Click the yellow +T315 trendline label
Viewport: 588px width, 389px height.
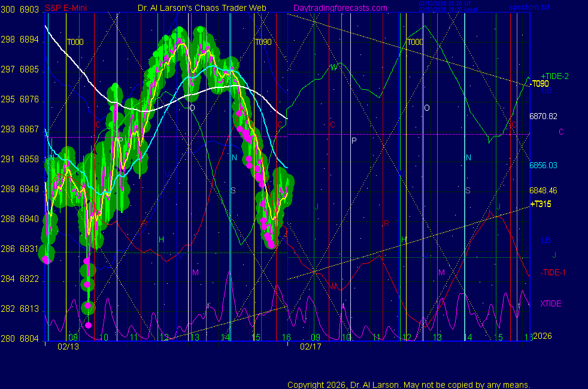[x=541, y=204]
